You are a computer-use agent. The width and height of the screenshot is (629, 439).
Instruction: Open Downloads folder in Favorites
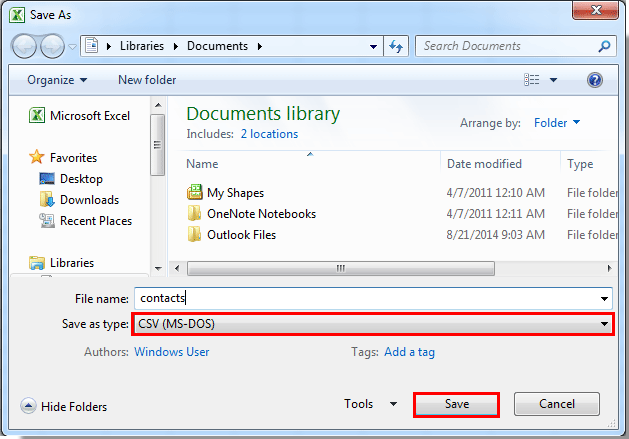pos(89,200)
